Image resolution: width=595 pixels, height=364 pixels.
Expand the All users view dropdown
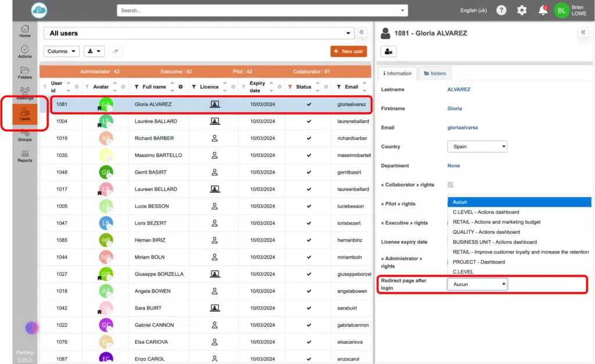point(199,34)
